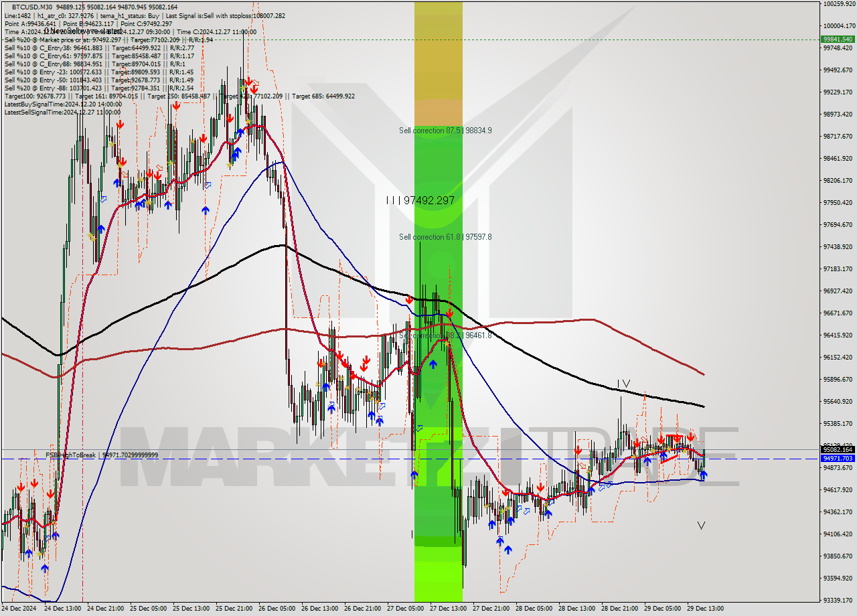
Task: Click the 'Point A:99436.641' info line
Action: pyautogui.click(x=88, y=23)
